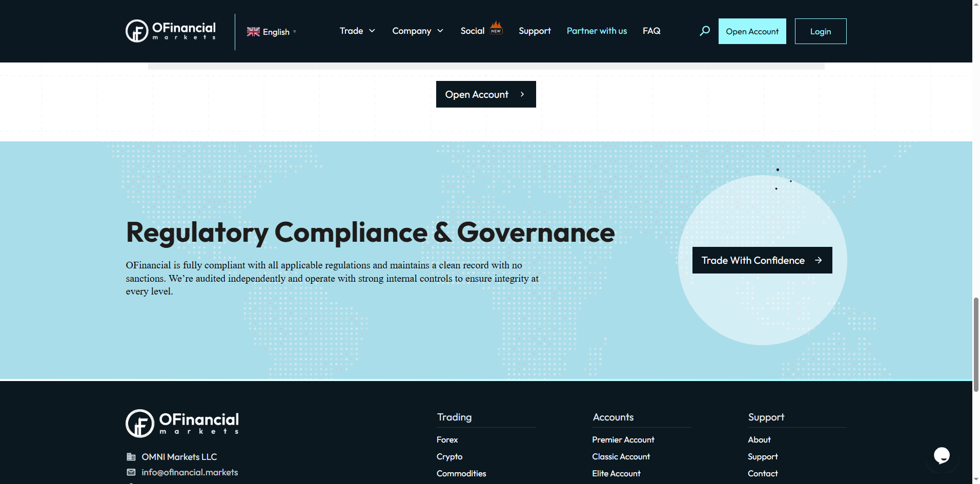980x484 pixels.
Task: Click the UK flag language icon
Action: 253,32
